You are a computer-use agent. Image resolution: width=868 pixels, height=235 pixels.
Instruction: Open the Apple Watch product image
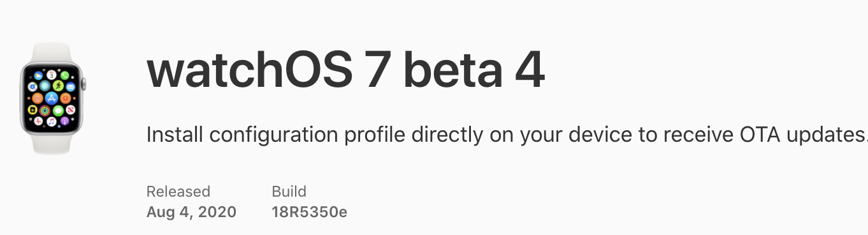[53, 98]
